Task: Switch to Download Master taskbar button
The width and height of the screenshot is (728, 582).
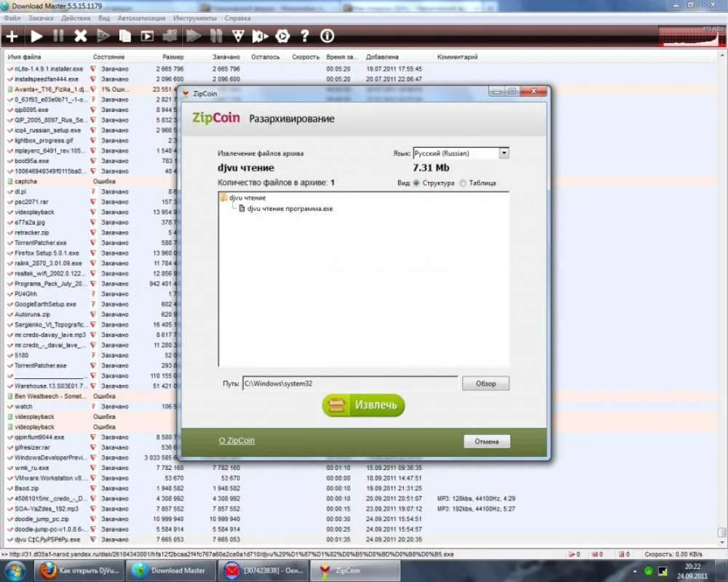Action: pyautogui.click(x=170, y=570)
